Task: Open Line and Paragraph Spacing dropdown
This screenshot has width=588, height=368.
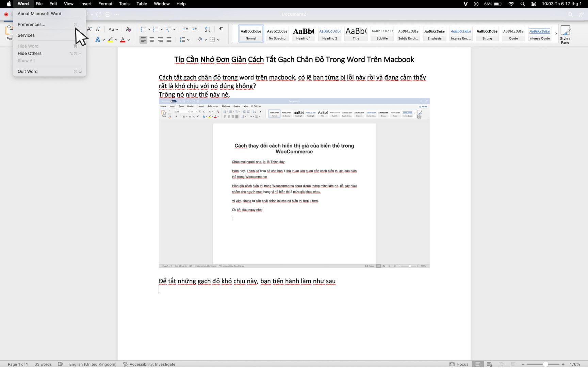Action: 184,40
